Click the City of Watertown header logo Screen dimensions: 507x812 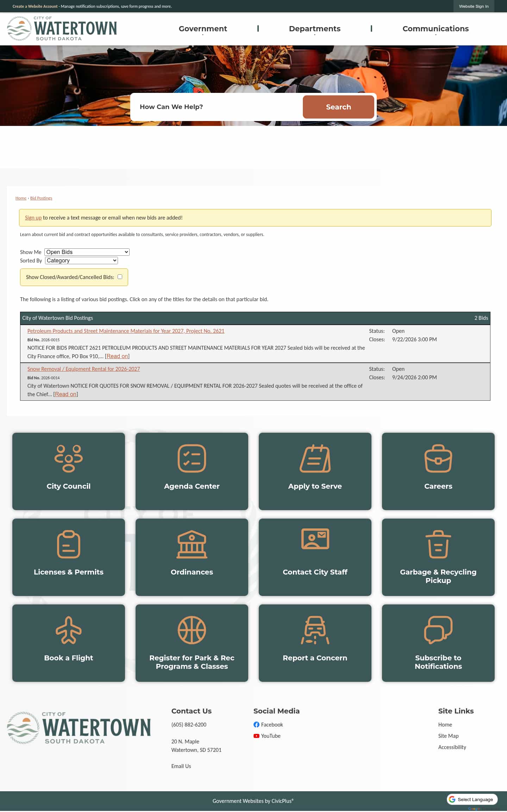coord(62,28)
